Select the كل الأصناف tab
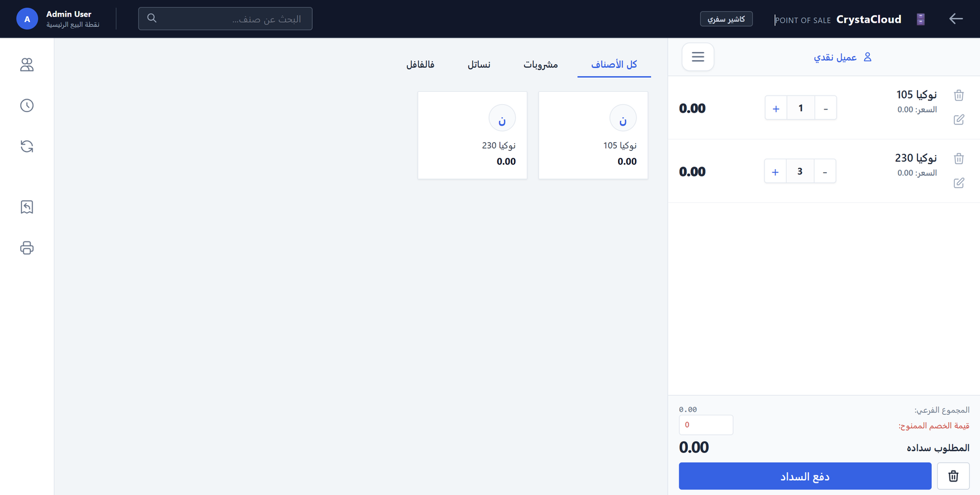 (x=614, y=64)
